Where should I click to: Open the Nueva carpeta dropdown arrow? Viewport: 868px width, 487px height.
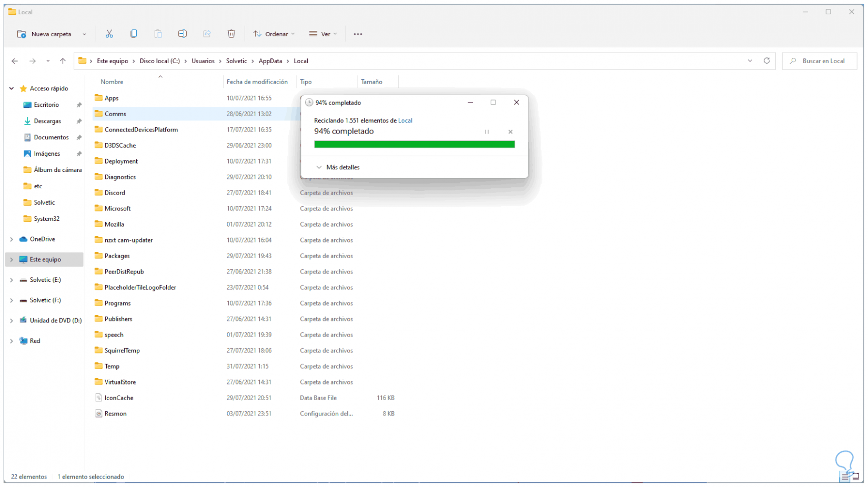(x=84, y=34)
